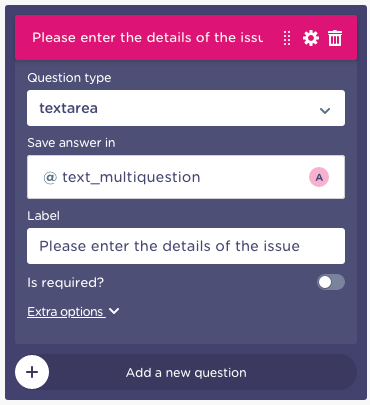The image size is (370, 405).
Task: Delete the question with trash icon
Action: pyautogui.click(x=335, y=38)
